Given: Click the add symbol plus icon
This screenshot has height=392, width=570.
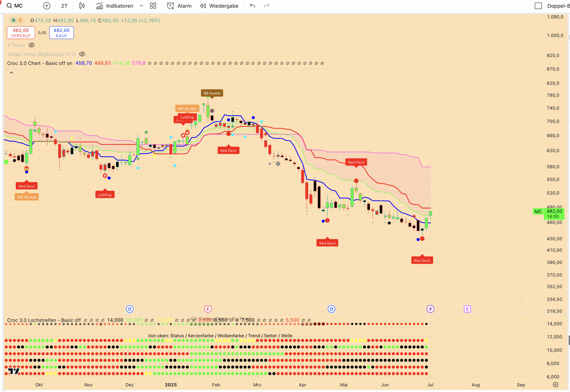Looking at the screenshot, I should (x=47, y=6).
